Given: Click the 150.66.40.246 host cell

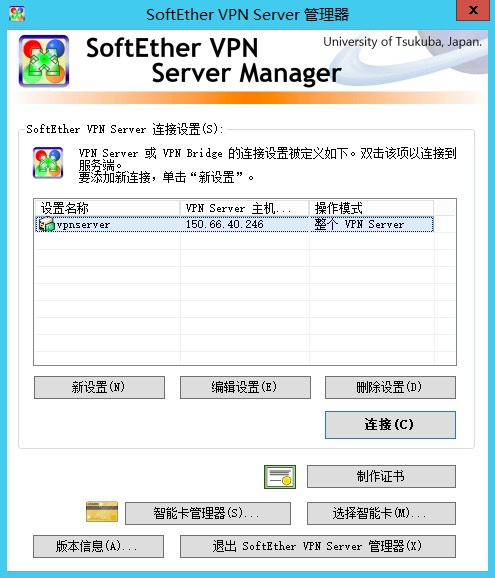Looking at the screenshot, I should [225, 224].
